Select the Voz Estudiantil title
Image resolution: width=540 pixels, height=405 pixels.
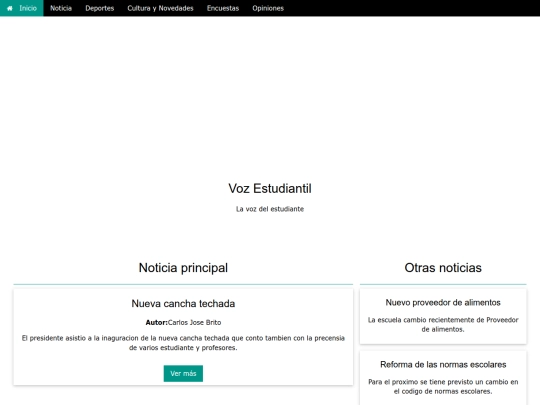tap(270, 189)
